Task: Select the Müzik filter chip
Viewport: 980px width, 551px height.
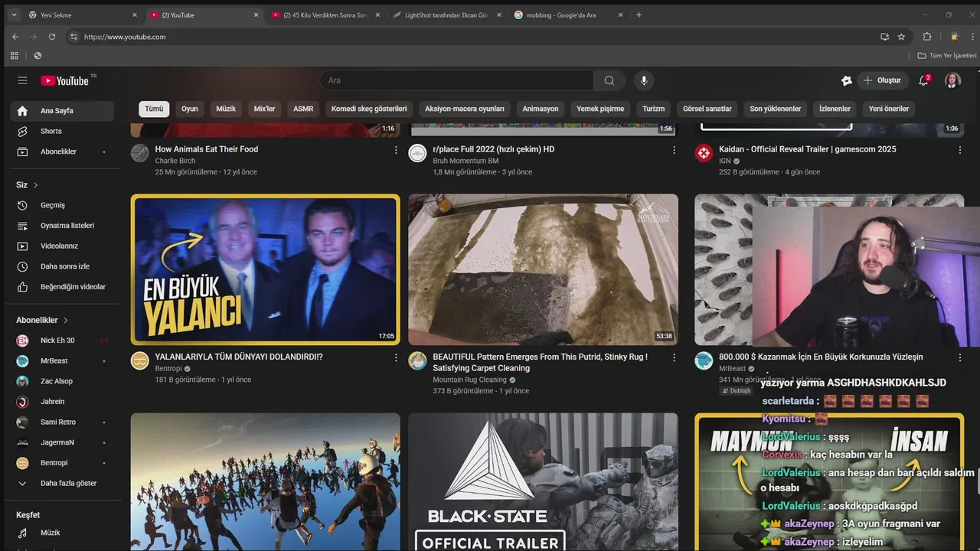Action: point(226,109)
